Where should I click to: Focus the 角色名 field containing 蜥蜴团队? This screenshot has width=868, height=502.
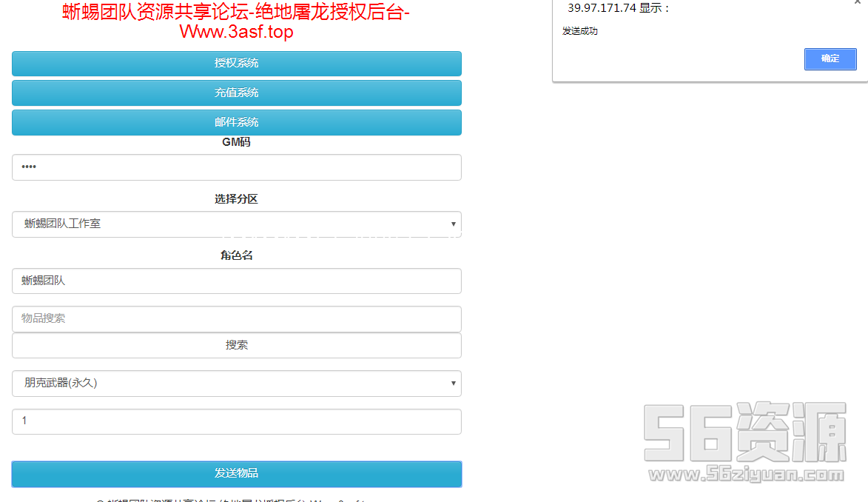(237, 281)
